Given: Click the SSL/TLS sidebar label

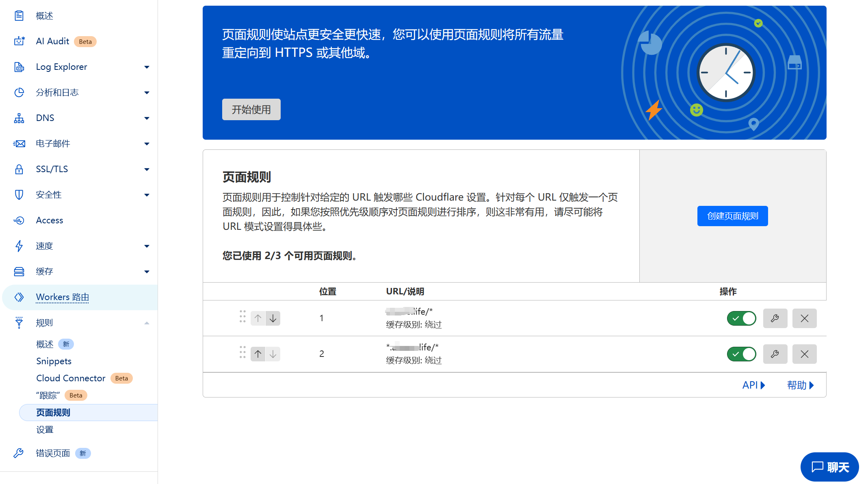Looking at the screenshot, I should pos(52,169).
